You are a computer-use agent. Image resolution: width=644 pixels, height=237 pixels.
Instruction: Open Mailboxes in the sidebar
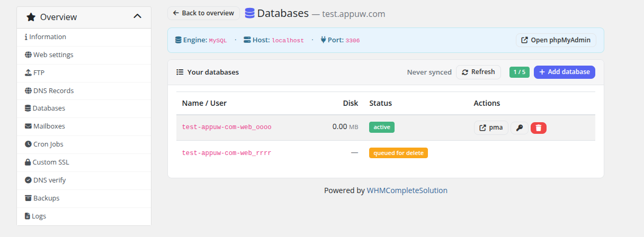point(84,126)
